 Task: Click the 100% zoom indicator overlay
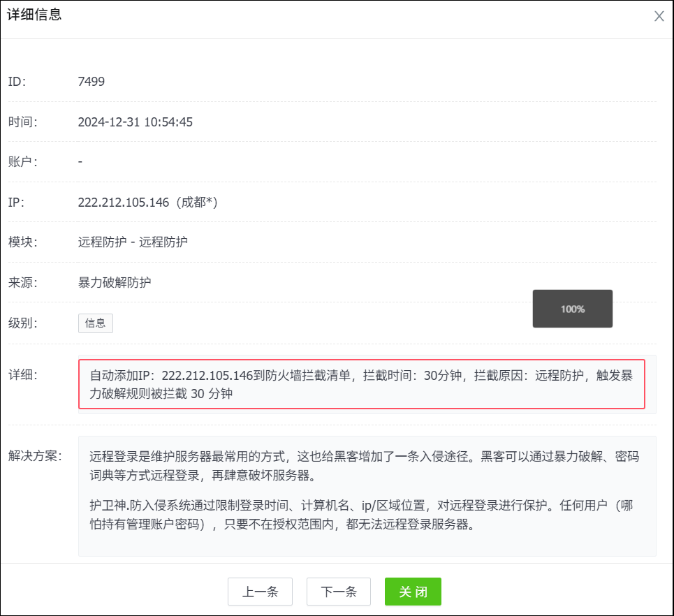(573, 309)
